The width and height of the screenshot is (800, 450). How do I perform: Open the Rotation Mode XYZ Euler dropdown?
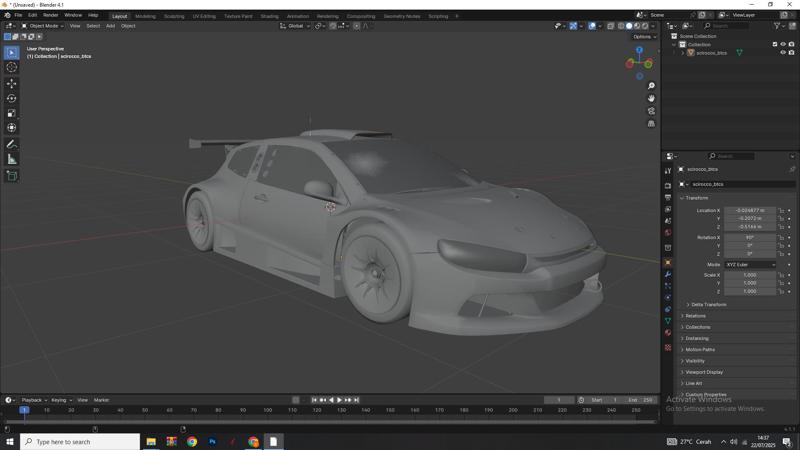point(750,265)
